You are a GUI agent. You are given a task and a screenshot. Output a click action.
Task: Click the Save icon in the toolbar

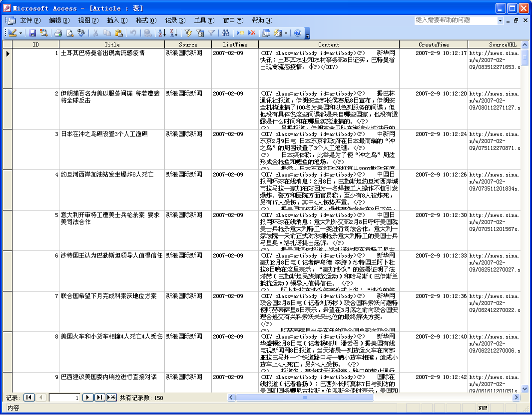click(32, 33)
